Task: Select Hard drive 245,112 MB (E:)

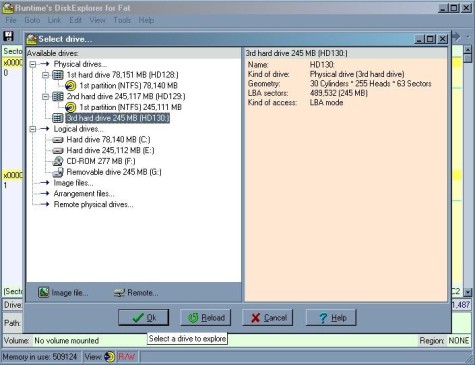Action: click(x=110, y=150)
